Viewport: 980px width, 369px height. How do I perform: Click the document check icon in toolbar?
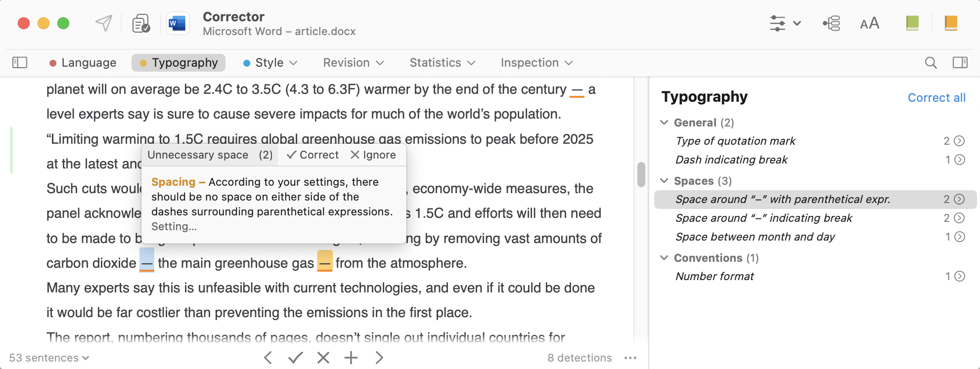point(141,23)
